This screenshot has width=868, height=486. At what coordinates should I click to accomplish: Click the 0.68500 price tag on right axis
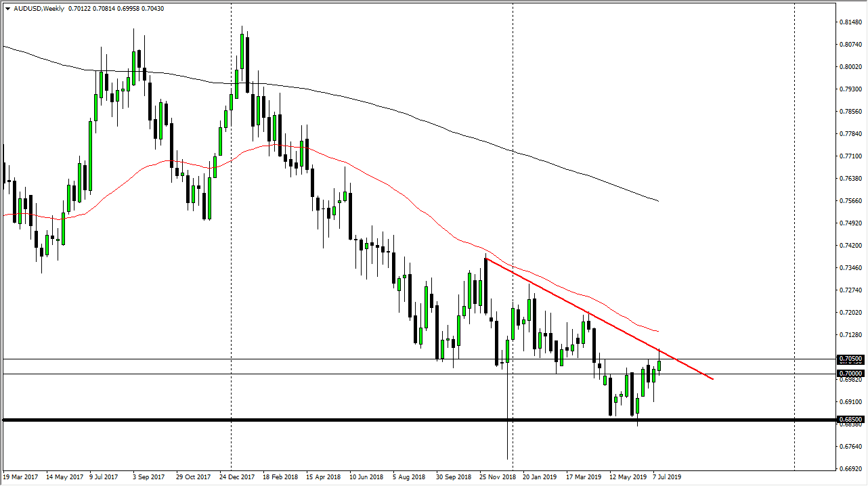pos(847,420)
